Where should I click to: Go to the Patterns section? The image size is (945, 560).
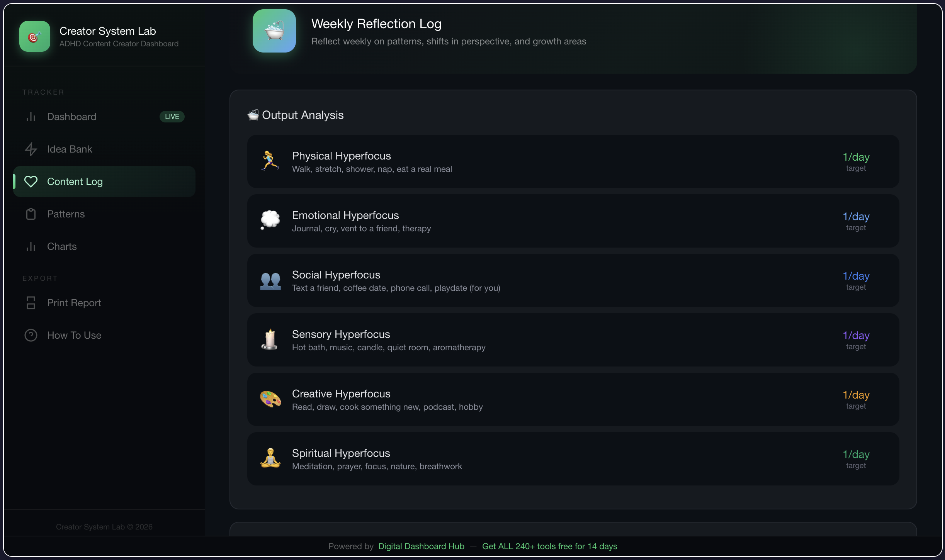tap(104, 214)
